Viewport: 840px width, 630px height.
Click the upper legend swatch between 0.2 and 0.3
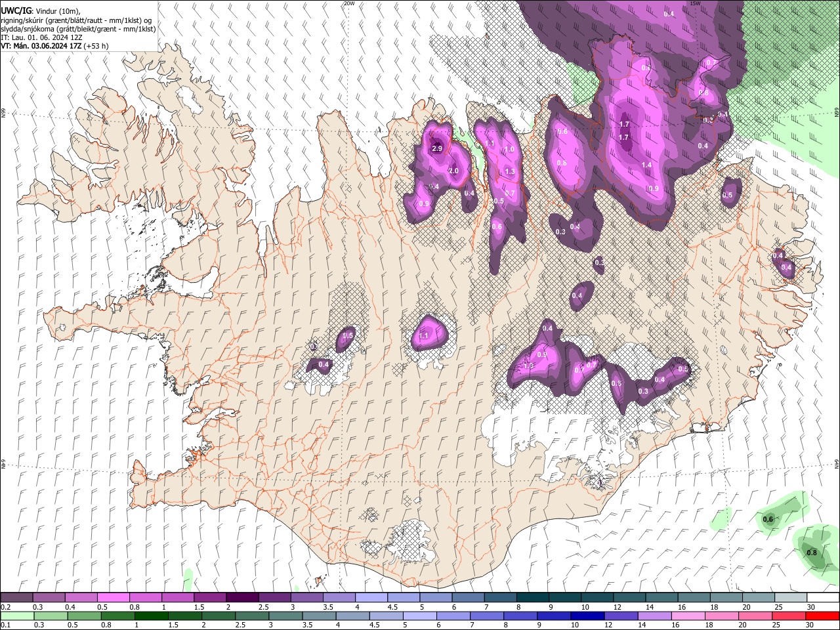tap(17, 598)
